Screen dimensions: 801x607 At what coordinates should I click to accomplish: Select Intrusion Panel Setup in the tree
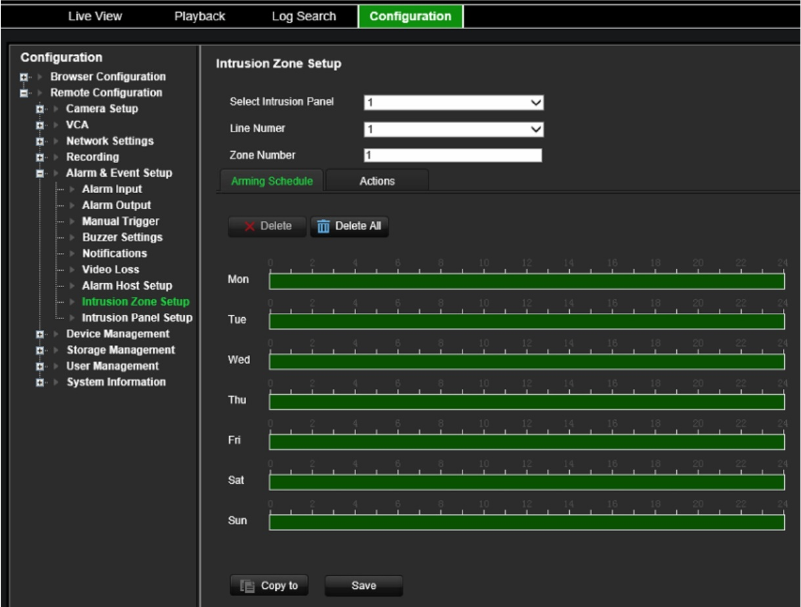click(137, 318)
